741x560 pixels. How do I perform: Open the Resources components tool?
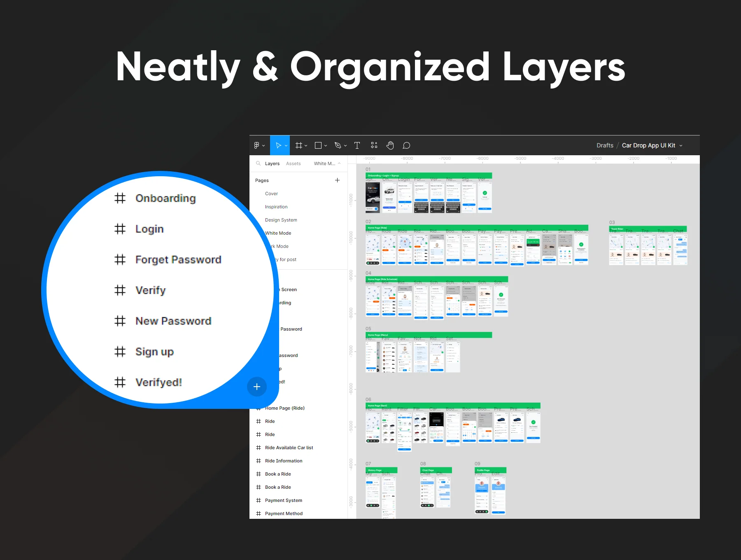(x=374, y=145)
